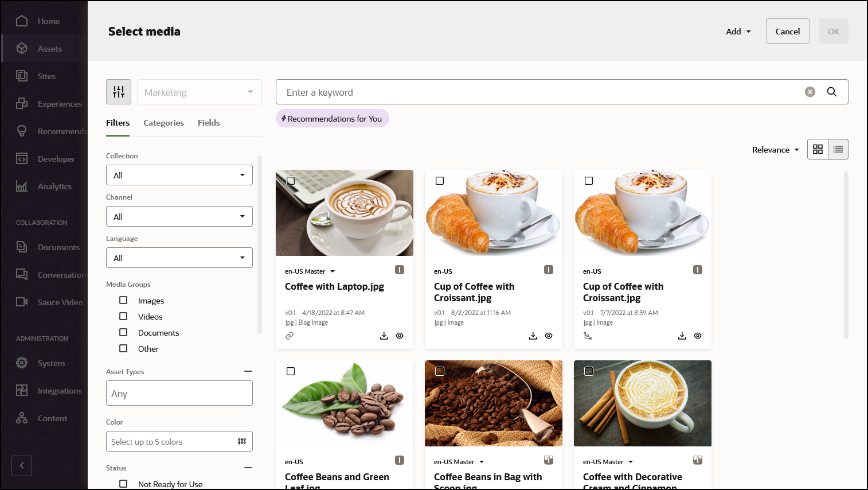The image size is (868, 490).
Task: Click the link icon on Coffee with Laptop.jpg
Action: pos(290,336)
